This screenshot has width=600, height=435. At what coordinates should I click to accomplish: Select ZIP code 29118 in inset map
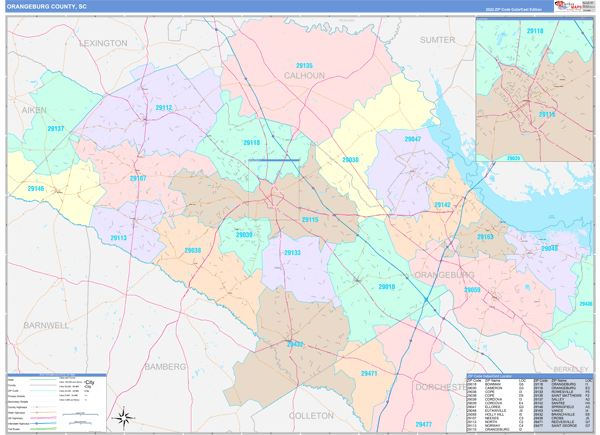coord(535,32)
